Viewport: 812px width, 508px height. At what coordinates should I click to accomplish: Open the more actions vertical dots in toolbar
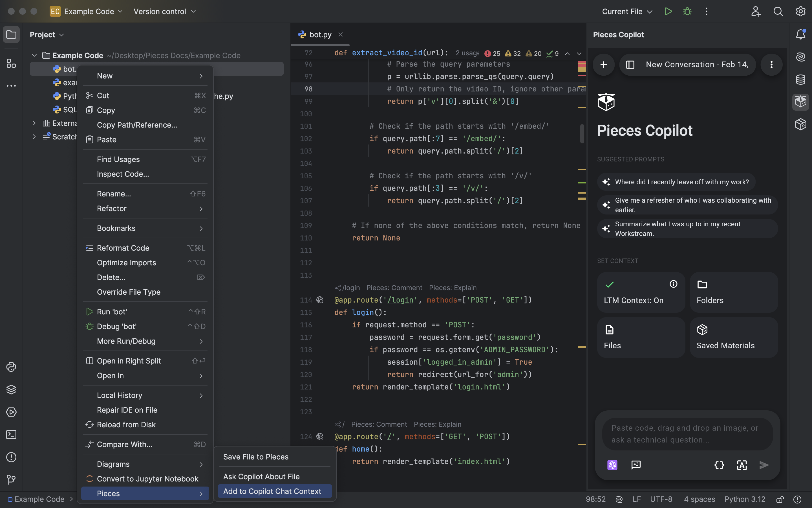(x=706, y=11)
